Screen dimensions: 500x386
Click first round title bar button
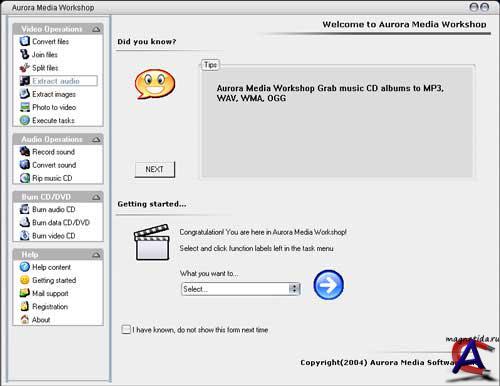tap(474, 7)
